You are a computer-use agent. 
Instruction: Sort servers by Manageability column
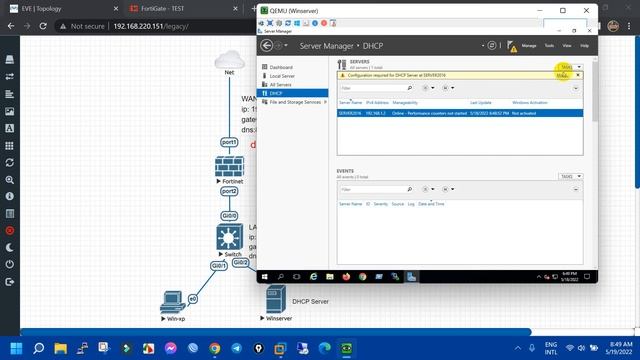pyautogui.click(x=405, y=102)
